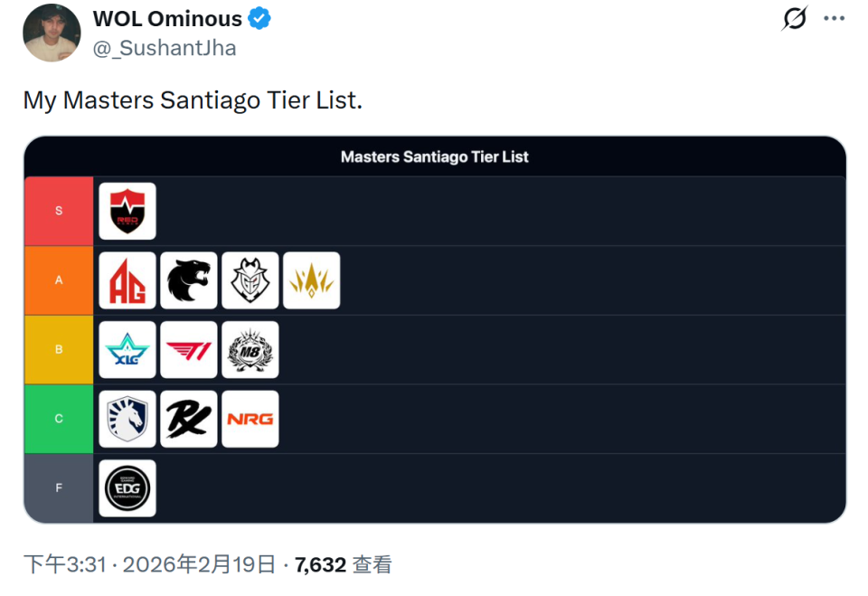The height and width of the screenshot is (596, 868).
Task: Click the Grok slashed-circle icon
Action: point(794,18)
